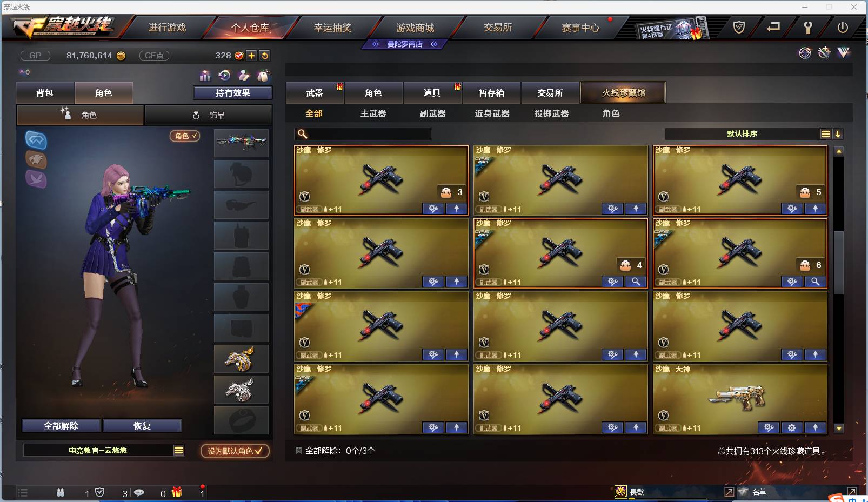Toggle 设为默认角色 checkmark button
The height and width of the screenshot is (502, 868).
click(x=235, y=451)
